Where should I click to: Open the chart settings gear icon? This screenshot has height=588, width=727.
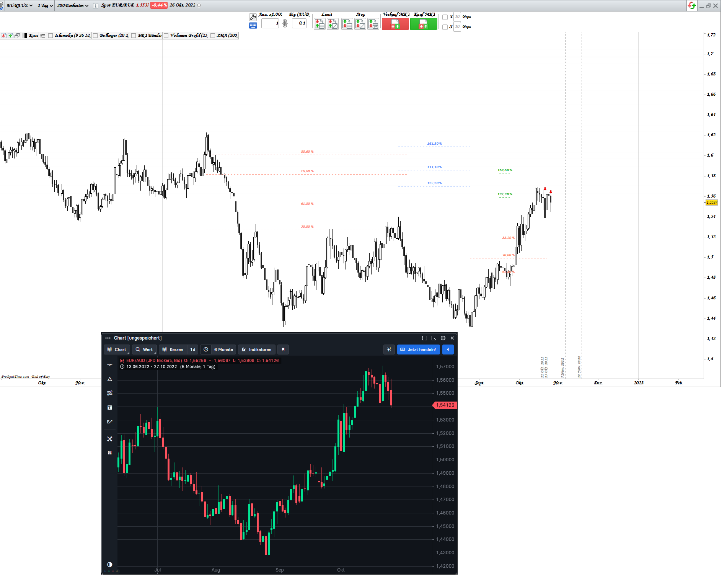pyautogui.click(x=443, y=338)
